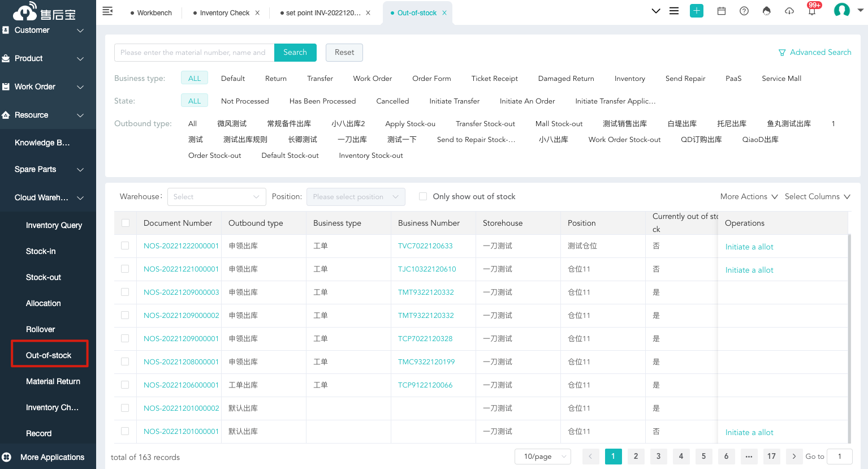868x469 pixels.
Task: Click the Search button
Action: (x=295, y=53)
